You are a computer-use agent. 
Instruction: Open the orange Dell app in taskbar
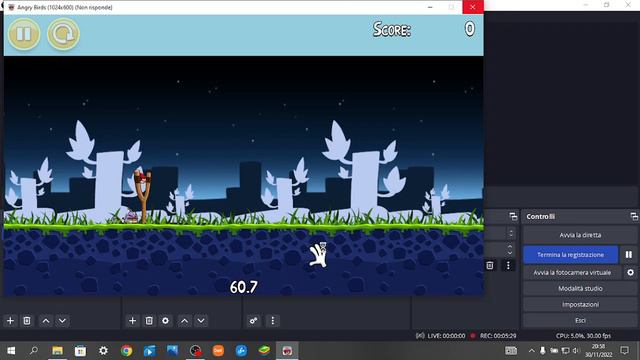point(218,351)
